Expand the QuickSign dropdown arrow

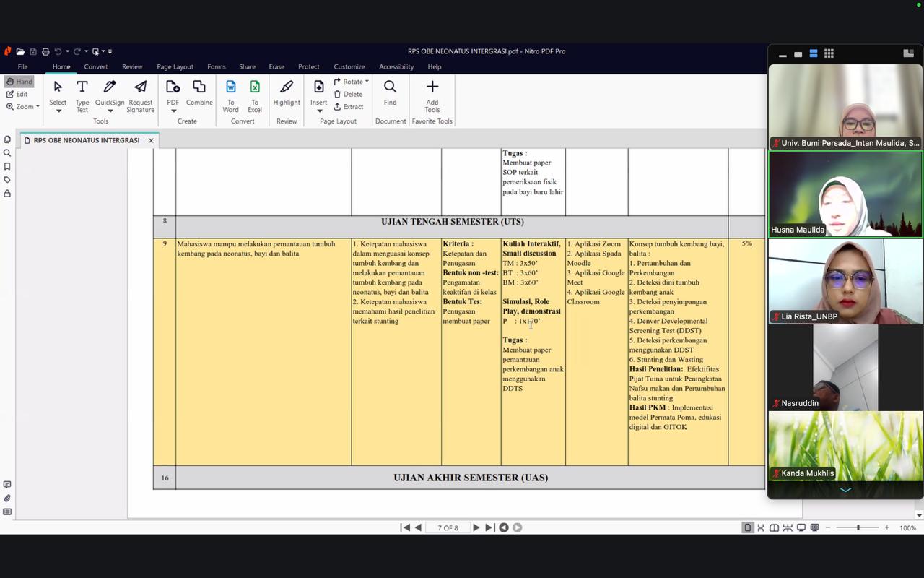point(110,111)
